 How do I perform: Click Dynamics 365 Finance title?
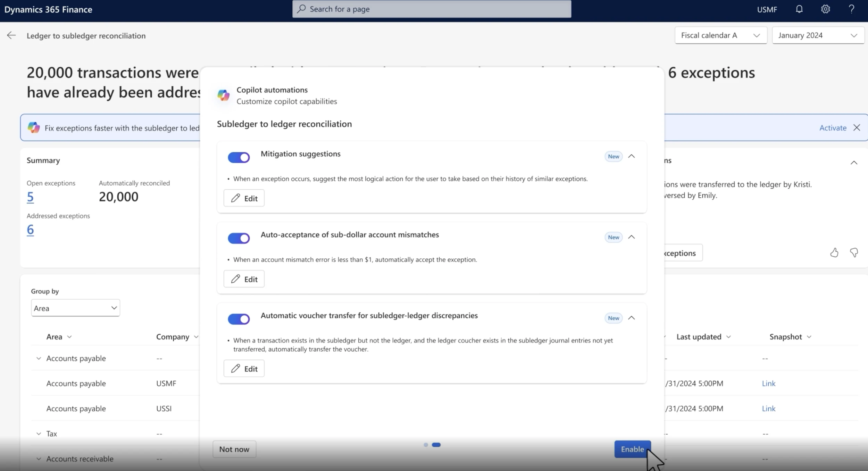coord(48,9)
